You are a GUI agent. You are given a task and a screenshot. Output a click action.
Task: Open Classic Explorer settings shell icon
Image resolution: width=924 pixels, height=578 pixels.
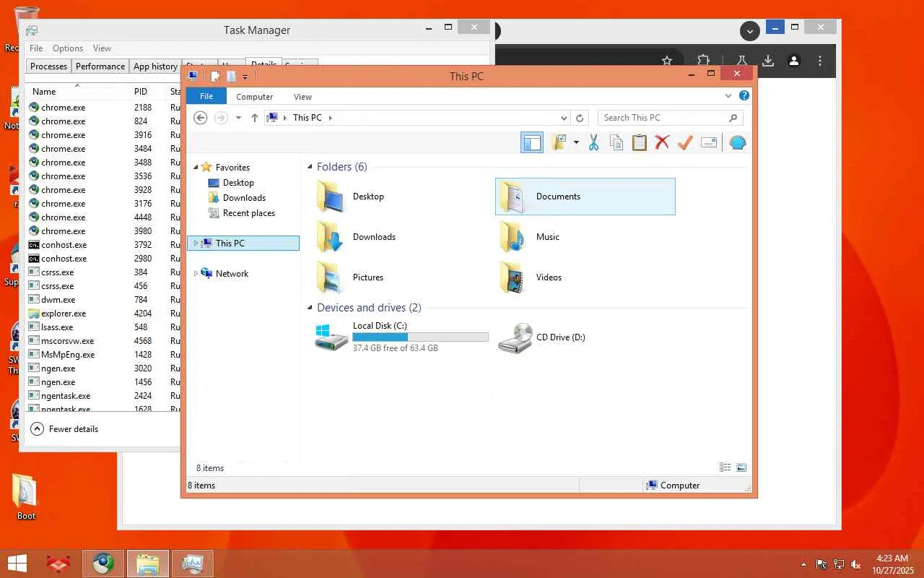point(737,142)
